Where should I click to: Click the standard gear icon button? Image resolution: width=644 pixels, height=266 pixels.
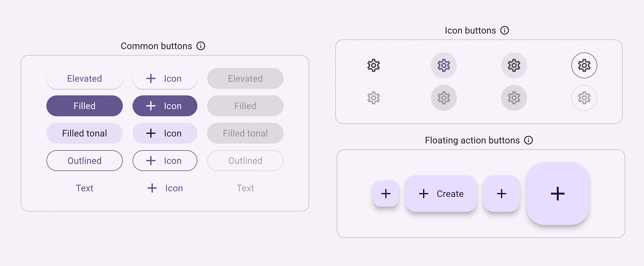coord(373,65)
